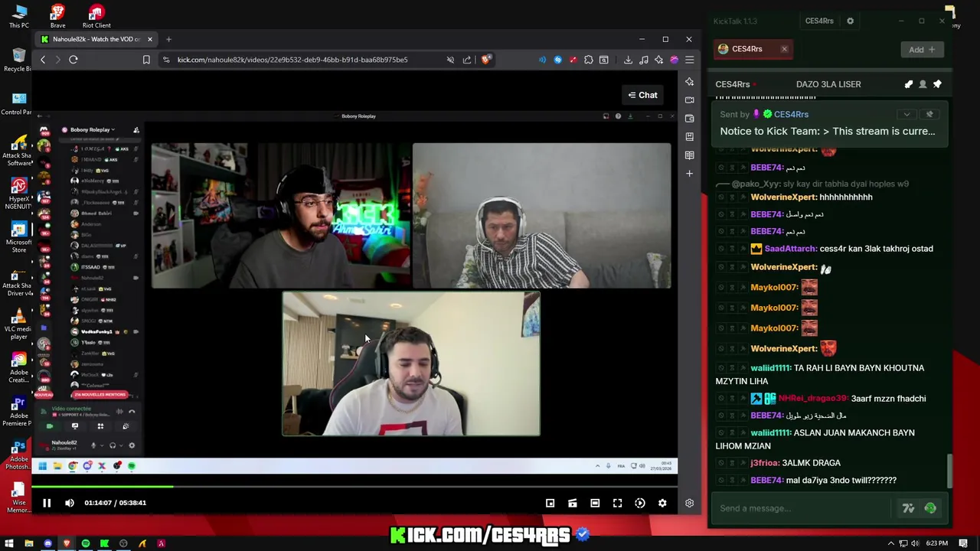Click the kick.com video URL address bar
The height and width of the screenshot is (551, 980).
[x=292, y=60]
